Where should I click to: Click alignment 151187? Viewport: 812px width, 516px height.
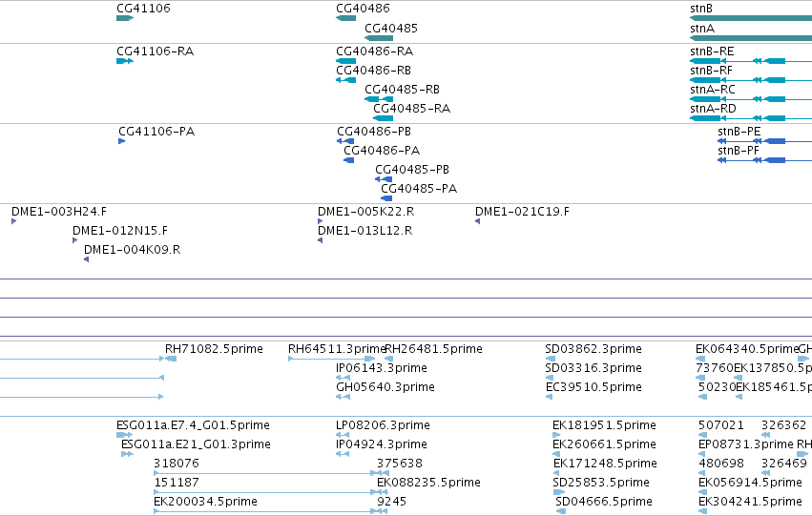177,483
